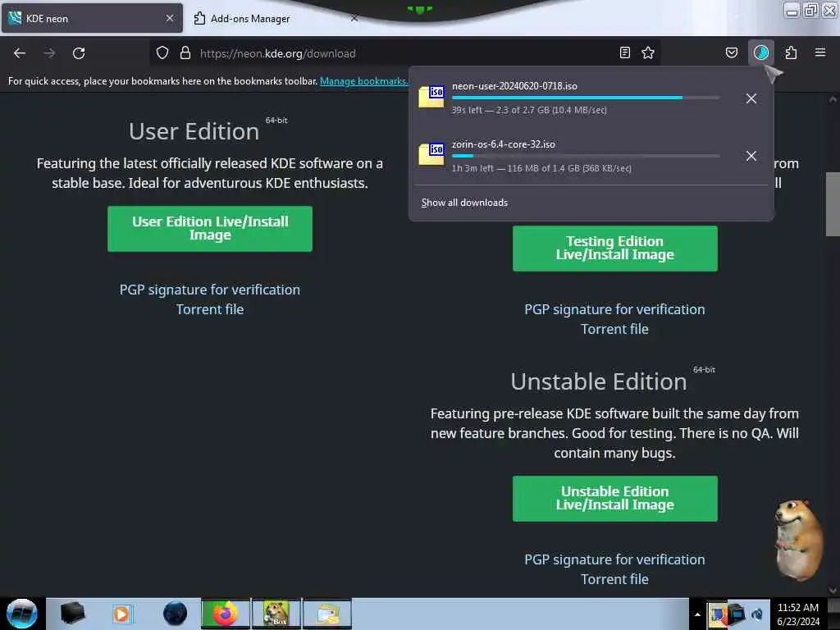This screenshot has width=840, height=630.
Task: Click the flag tray icon
Action: click(717, 614)
